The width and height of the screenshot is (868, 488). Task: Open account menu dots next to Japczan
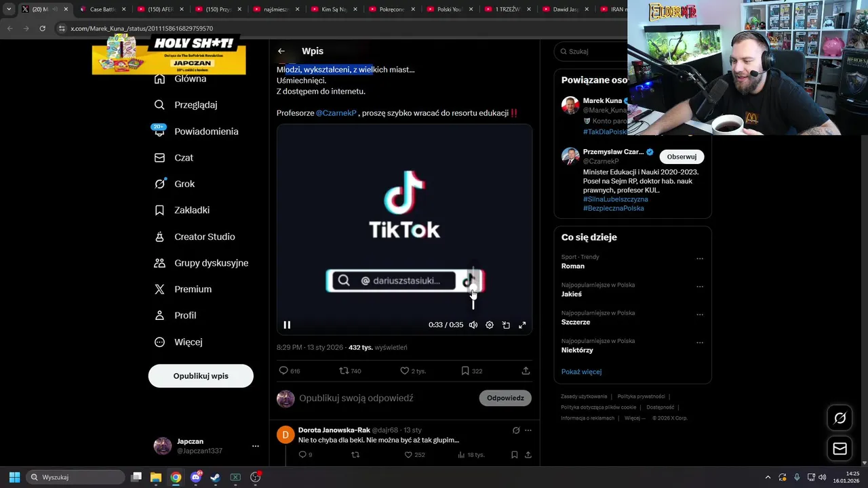coord(256,446)
